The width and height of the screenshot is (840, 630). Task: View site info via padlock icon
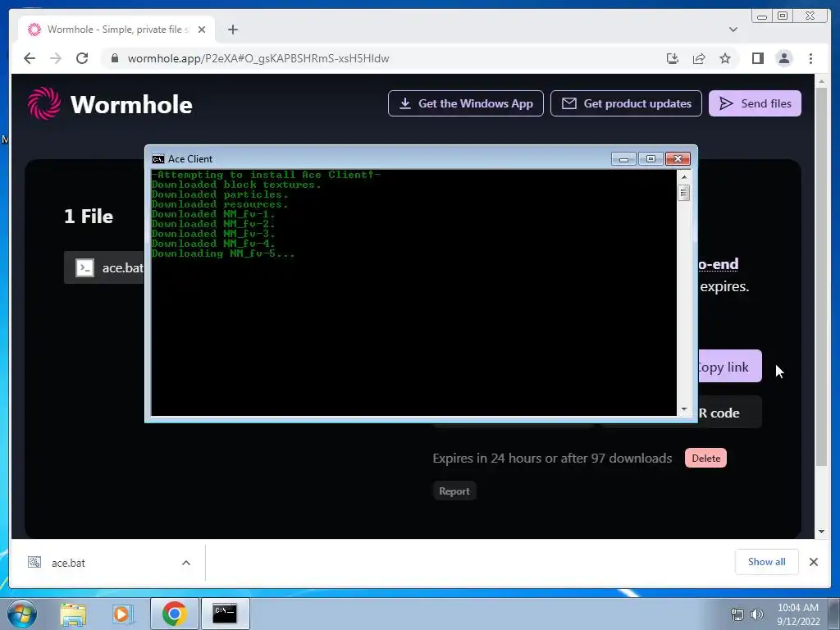[114, 58]
